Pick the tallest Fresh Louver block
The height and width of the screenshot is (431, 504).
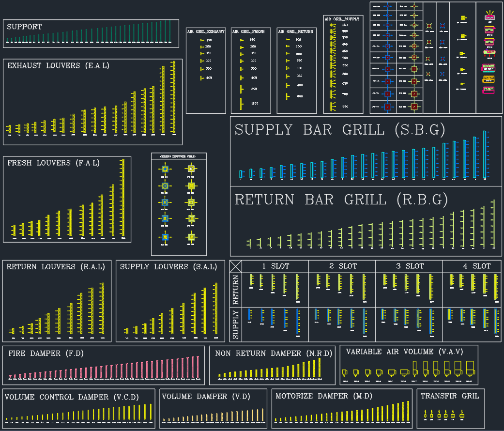coord(123,198)
